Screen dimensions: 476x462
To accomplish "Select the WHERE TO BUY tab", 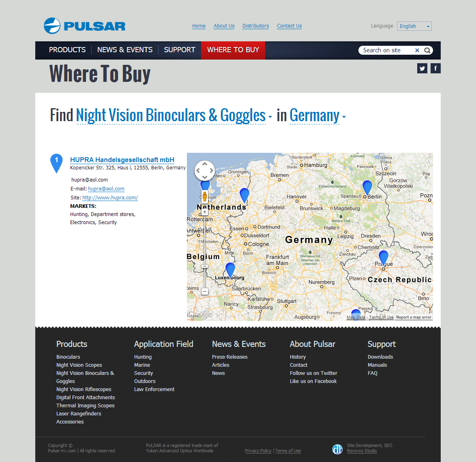I will click(233, 50).
